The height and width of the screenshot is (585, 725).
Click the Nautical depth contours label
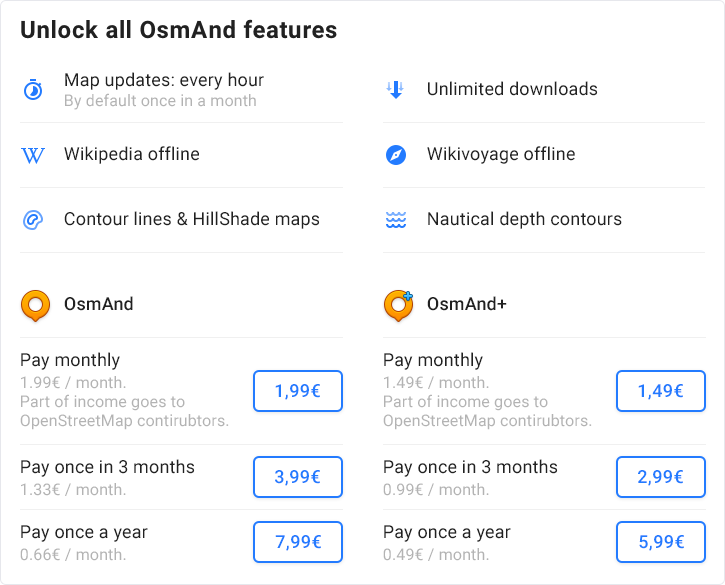click(x=524, y=219)
